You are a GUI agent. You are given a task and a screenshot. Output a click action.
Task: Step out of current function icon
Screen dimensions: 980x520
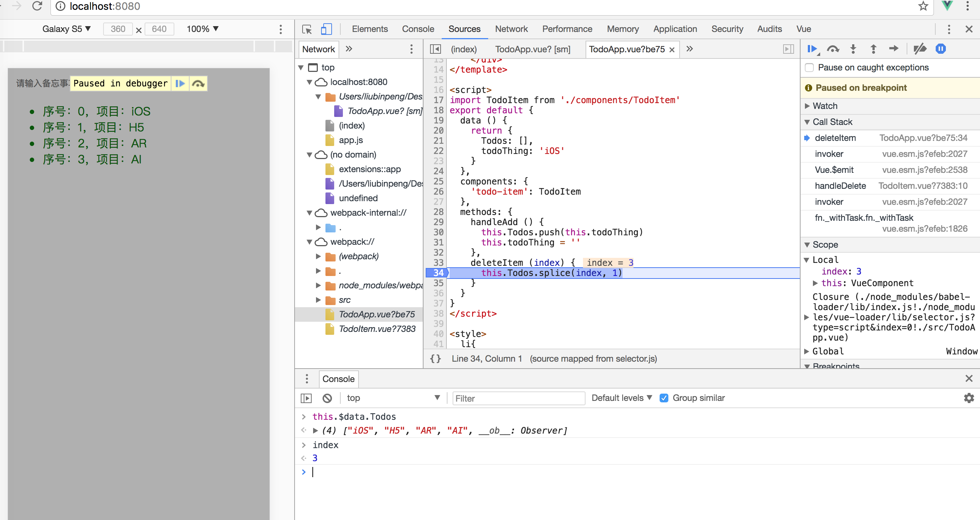pos(873,49)
